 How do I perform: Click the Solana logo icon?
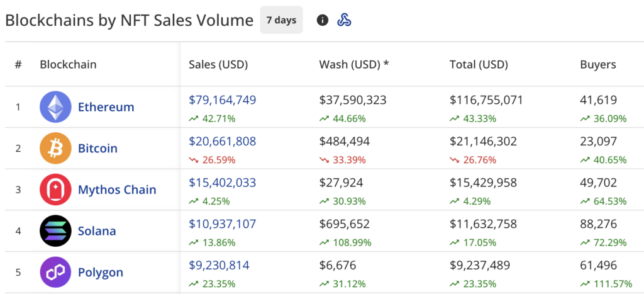coord(55,231)
